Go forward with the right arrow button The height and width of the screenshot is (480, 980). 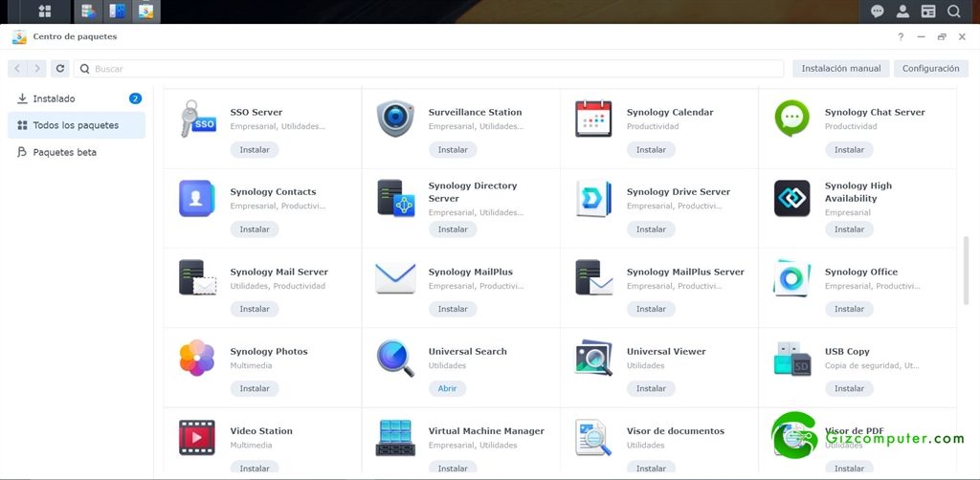click(x=37, y=69)
